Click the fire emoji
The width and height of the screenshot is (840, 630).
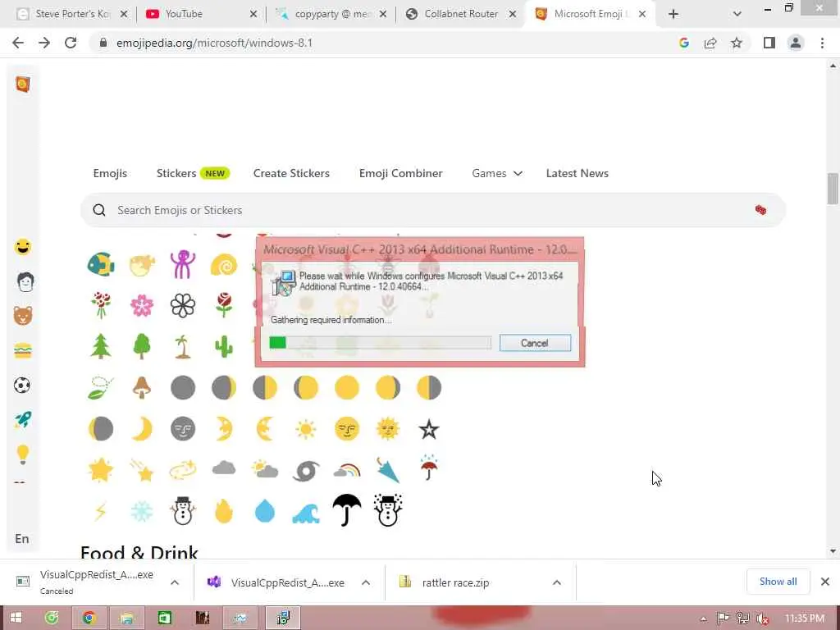[x=224, y=510]
